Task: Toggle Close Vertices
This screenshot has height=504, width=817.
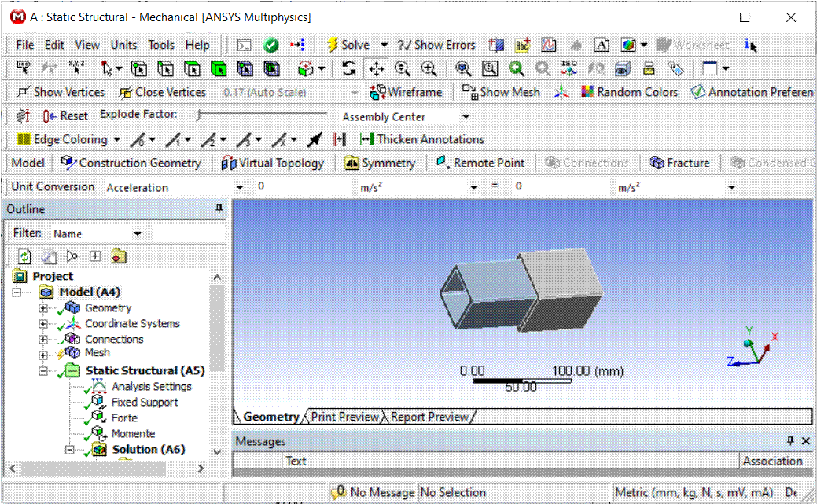Action: pos(163,92)
